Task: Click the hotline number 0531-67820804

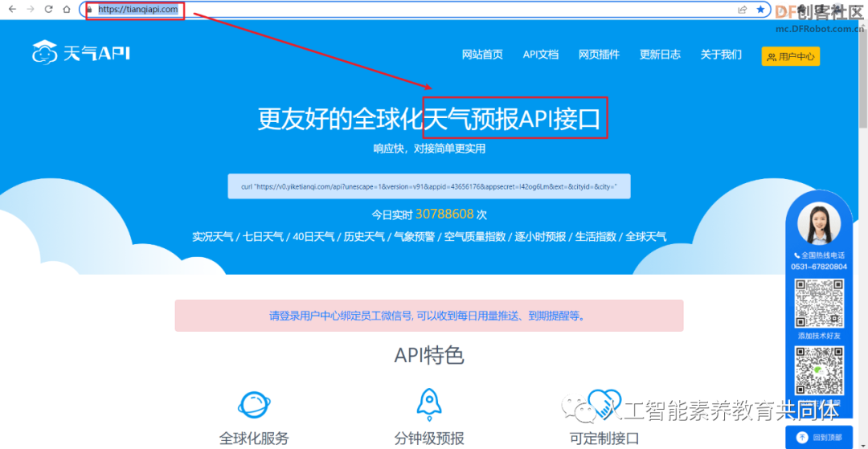Action: coord(819,267)
